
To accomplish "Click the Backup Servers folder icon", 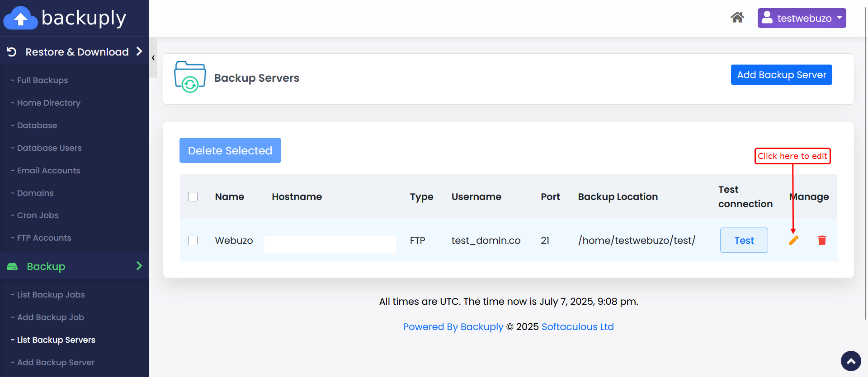I will (x=190, y=77).
